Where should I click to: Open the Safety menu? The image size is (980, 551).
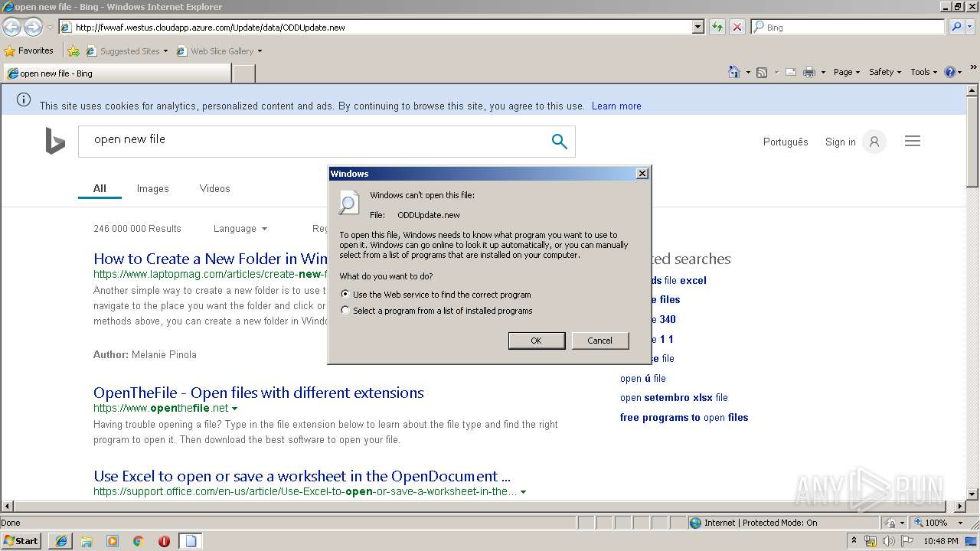(x=884, y=72)
